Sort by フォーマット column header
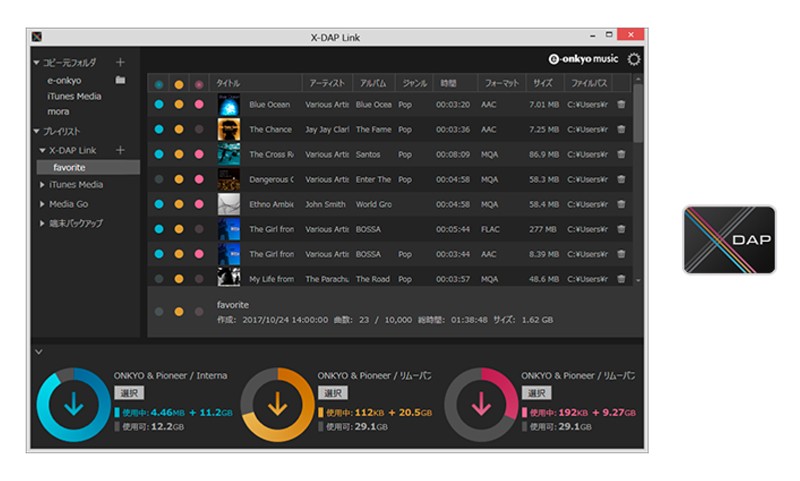Viewport: 800px width, 481px height. coord(502,83)
